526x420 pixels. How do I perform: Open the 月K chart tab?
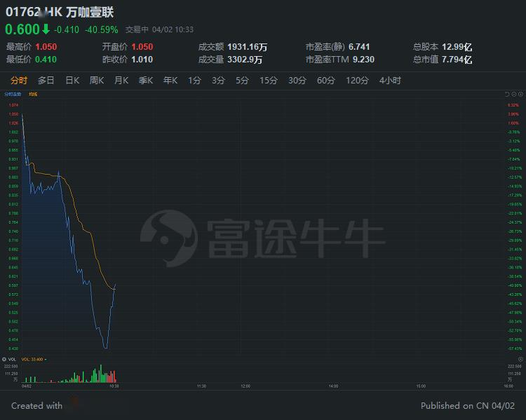coord(121,81)
